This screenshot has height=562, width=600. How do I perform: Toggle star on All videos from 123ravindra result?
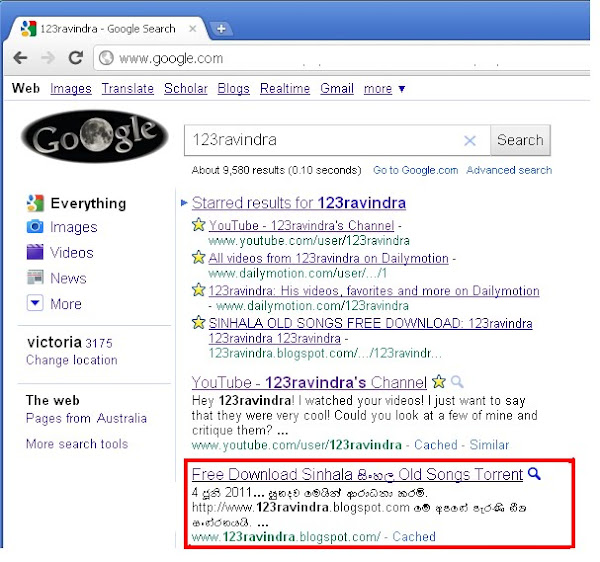(x=199, y=257)
